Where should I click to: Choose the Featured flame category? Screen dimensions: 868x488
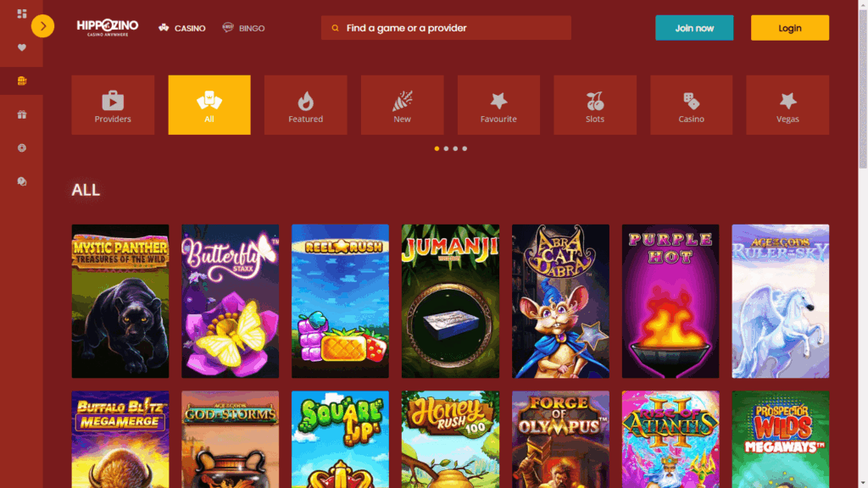click(305, 105)
